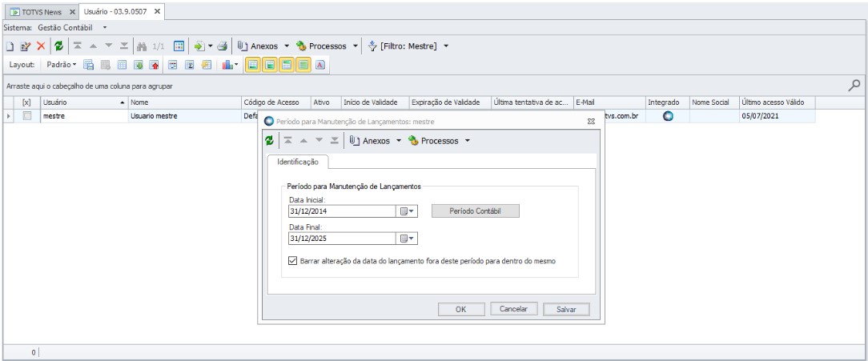Viewport: 868px width, 361px height.
Task: Toggle Barrar alteração da data checkbox
Action: 293,260
